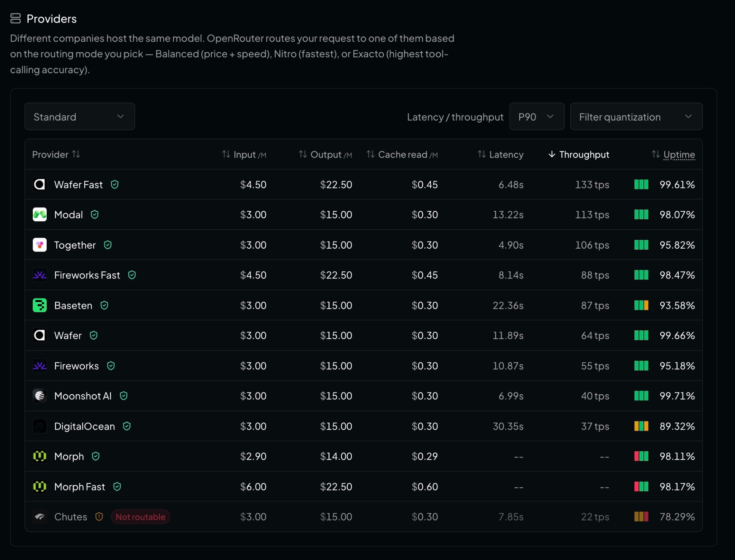Toggle Throughput column sort direction

pyautogui.click(x=579, y=154)
